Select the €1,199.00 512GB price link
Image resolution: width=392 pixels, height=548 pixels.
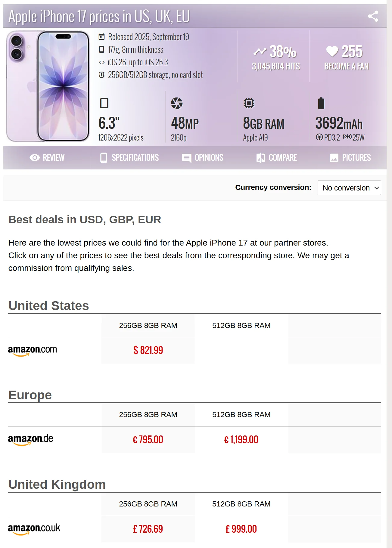pyautogui.click(x=241, y=440)
